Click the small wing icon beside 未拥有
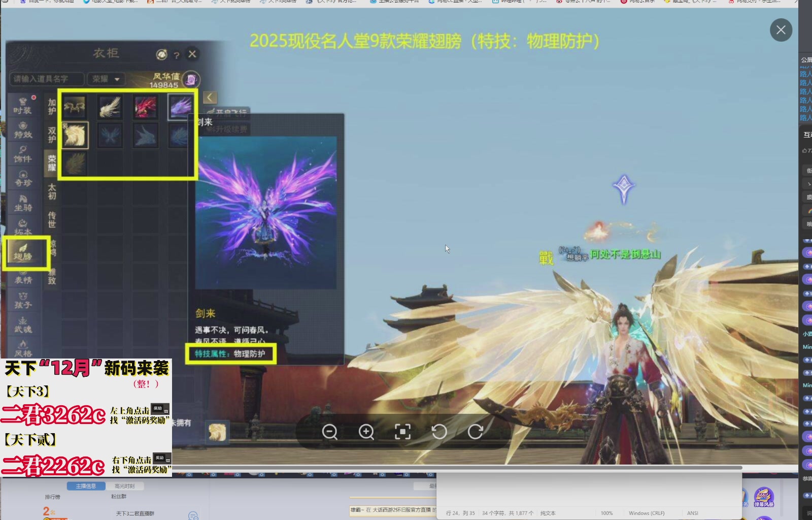The height and width of the screenshot is (520, 812). tap(217, 432)
